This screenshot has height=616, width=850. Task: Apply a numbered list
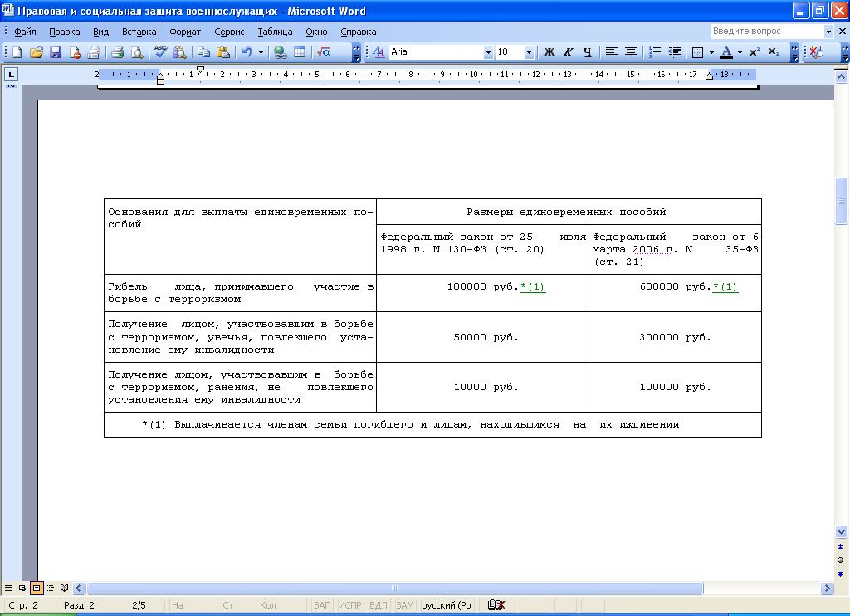655,52
